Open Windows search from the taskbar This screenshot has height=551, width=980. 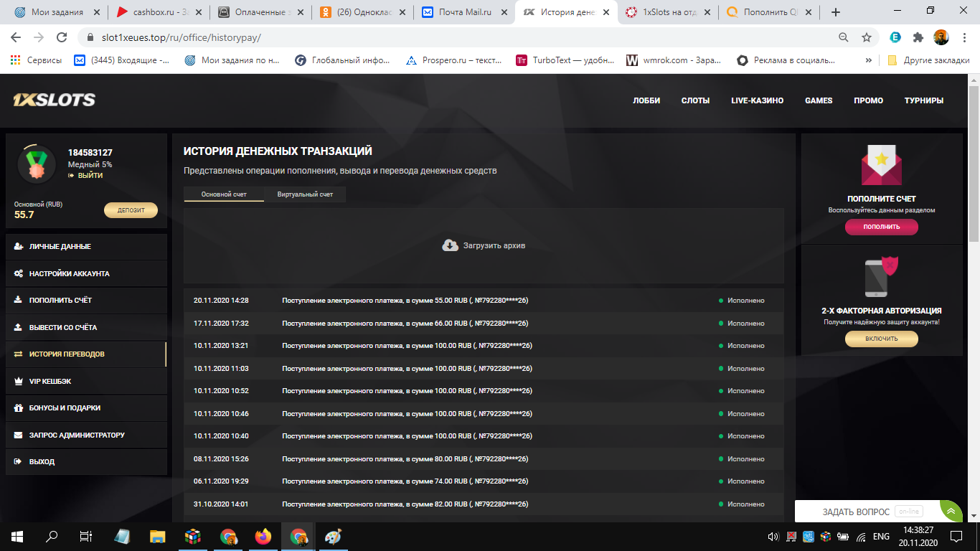pos(52,536)
